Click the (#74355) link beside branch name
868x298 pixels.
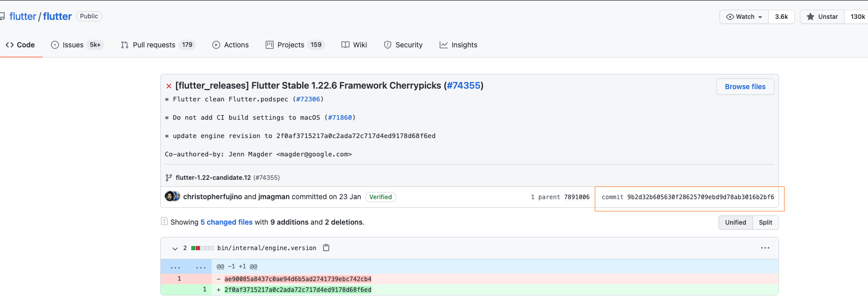pos(267,178)
